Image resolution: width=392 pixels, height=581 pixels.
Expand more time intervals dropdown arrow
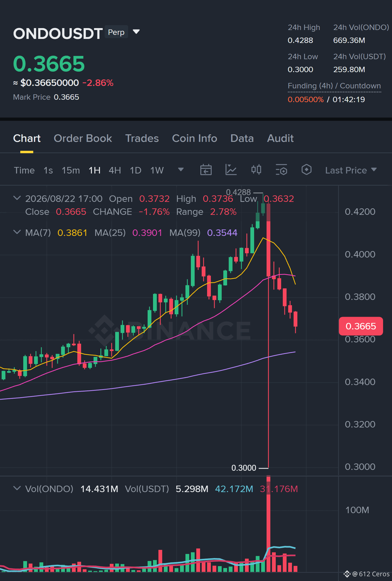pyautogui.click(x=181, y=170)
